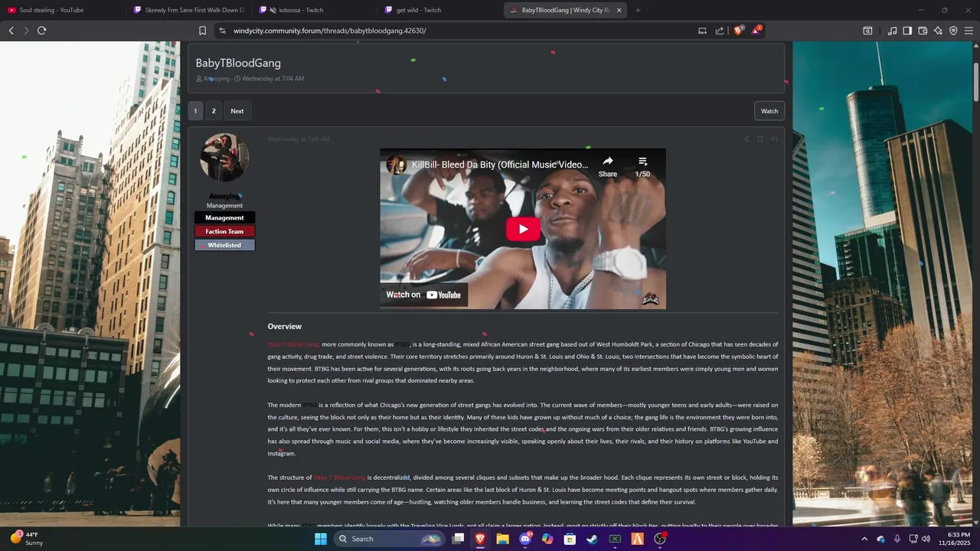Viewport: 980px width, 551px height.
Task: Click the browser forward arrow
Action: tap(26, 31)
